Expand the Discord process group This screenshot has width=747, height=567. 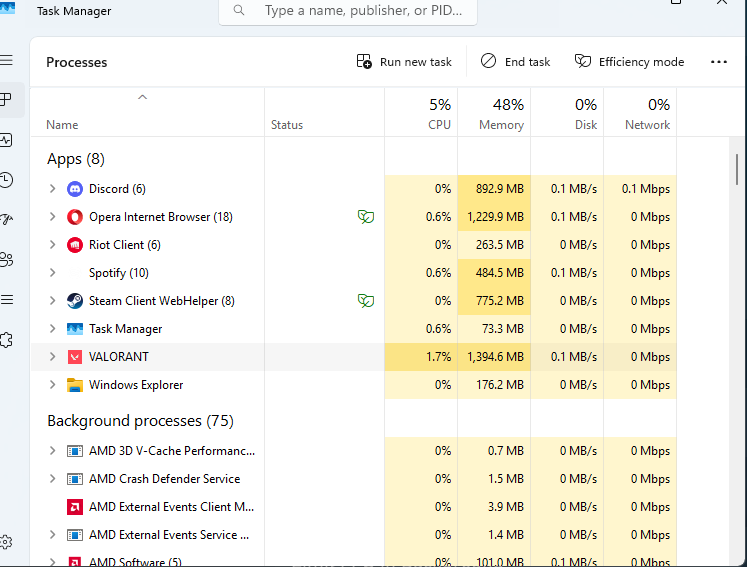(x=52, y=189)
